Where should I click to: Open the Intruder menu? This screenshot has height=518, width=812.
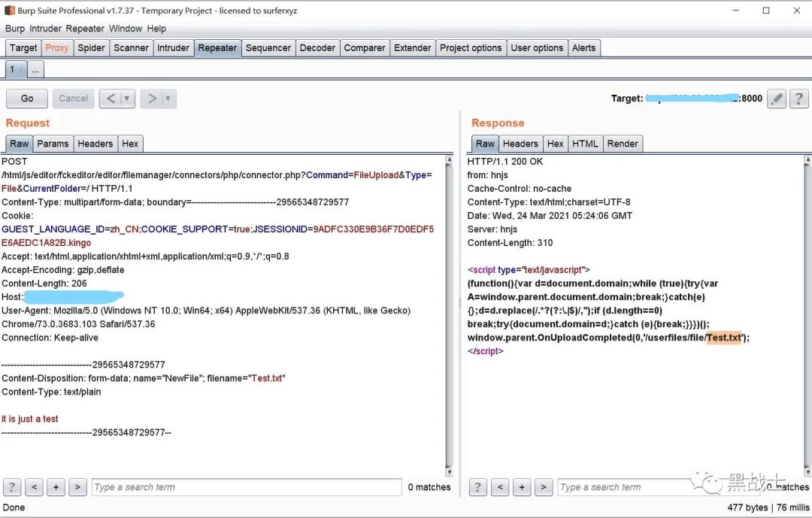(x=46, y=29)
